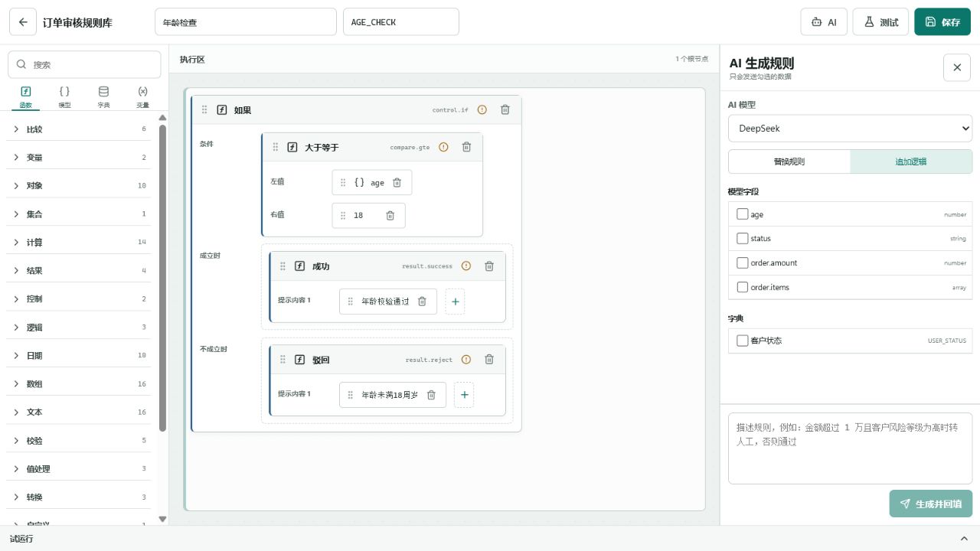
Task: Click the drag handle of the 驳回 node
Action: pyautogui.click(x=283, y=359)
